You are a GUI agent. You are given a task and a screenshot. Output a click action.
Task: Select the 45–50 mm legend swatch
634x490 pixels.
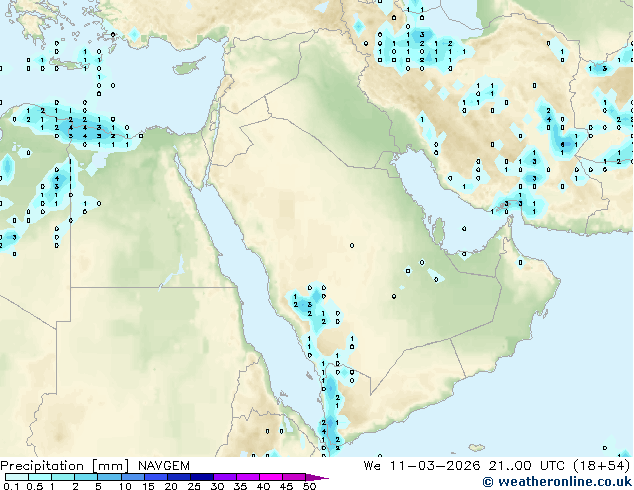pos(294,477)
